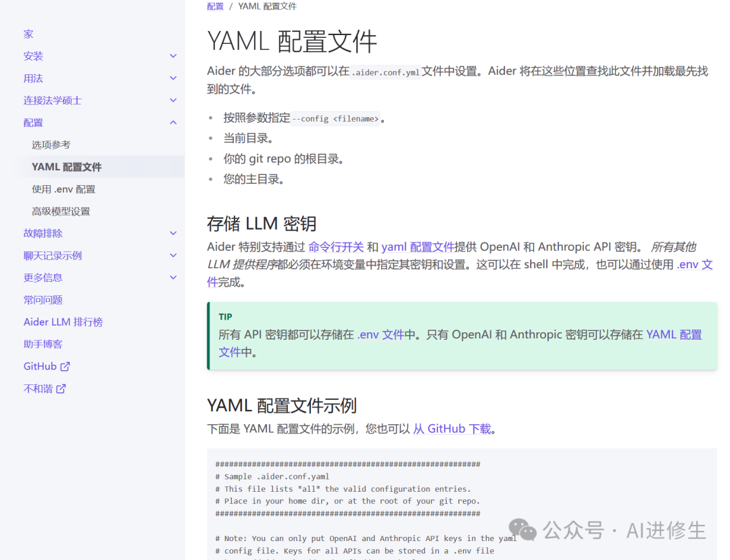Image resolution: width=730 pixels, height=560 pixels.
Task: Click the YAML 配置文件 page heading
Action: pos(292,41)
